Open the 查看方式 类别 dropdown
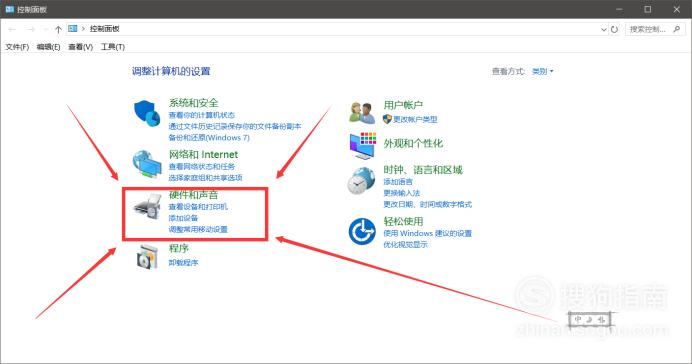 542,71
